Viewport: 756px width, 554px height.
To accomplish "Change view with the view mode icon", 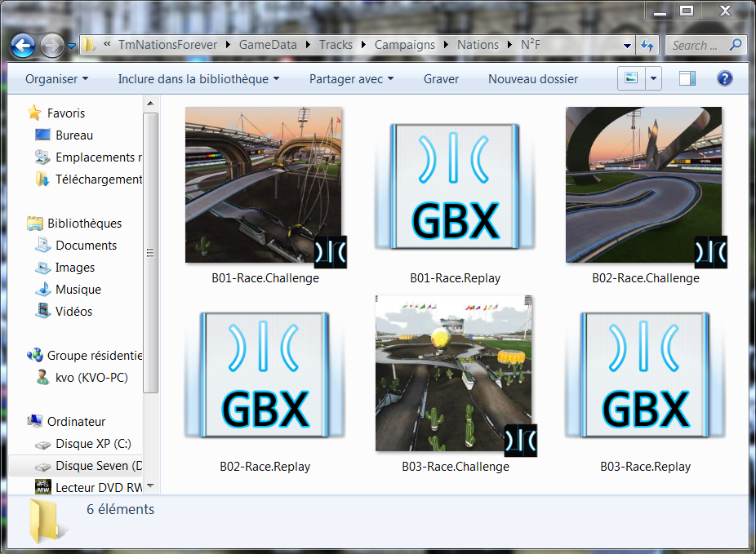I will (x=631, y=78).
